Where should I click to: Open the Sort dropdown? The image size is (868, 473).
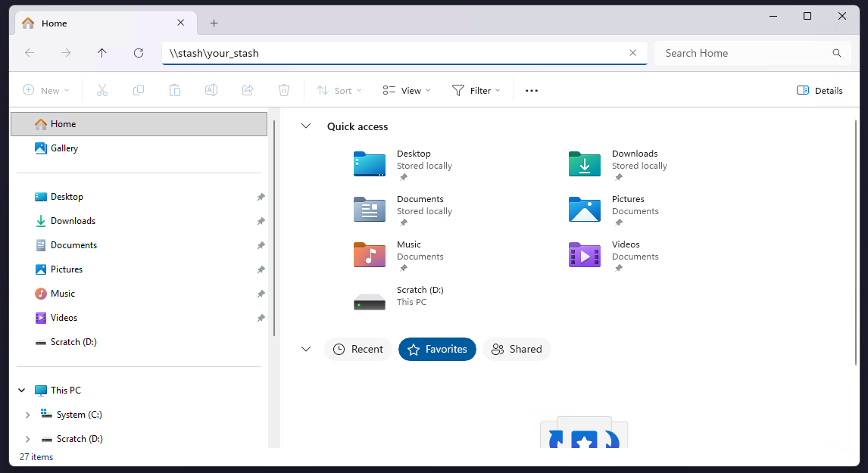(x=339, y=91)
